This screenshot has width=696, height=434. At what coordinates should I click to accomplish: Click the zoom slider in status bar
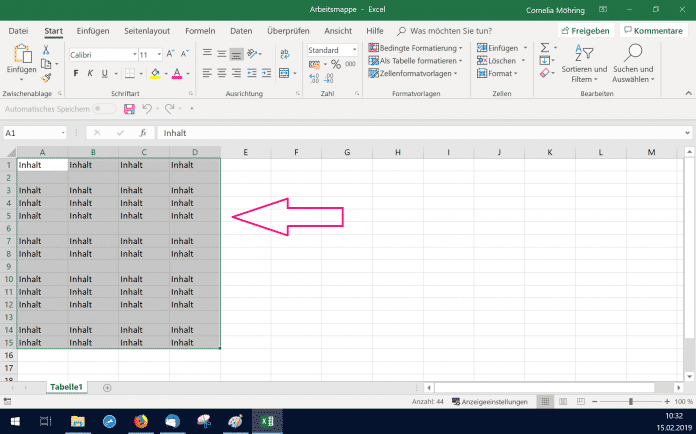pos(630,401)
